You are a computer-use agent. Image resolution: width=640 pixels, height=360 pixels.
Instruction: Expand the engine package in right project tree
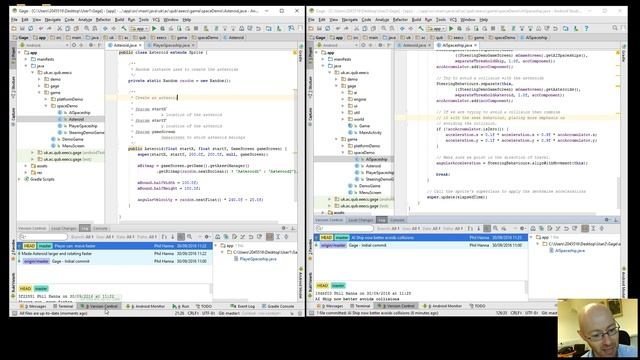click(x=343, y=99)
